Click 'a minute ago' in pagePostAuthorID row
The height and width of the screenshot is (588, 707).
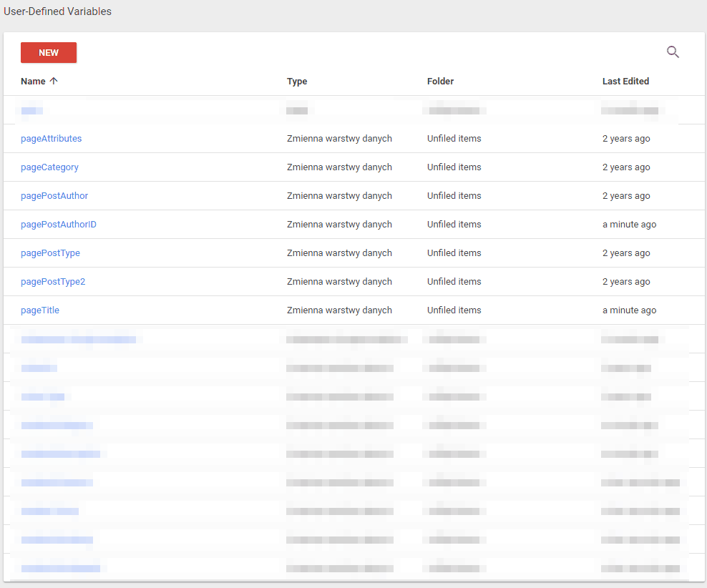(629, 225)
